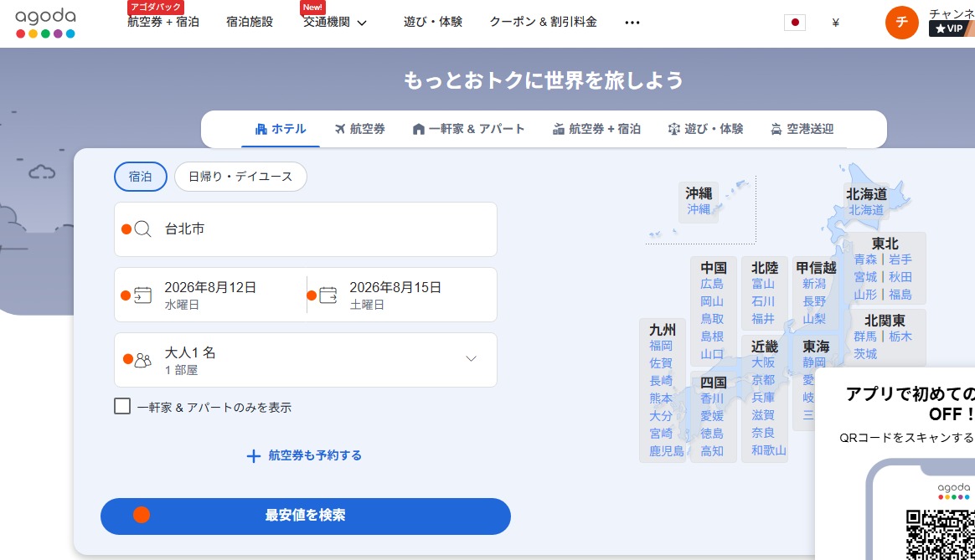Select 和歌山 in 近畿 region

(x=769, y=450)
